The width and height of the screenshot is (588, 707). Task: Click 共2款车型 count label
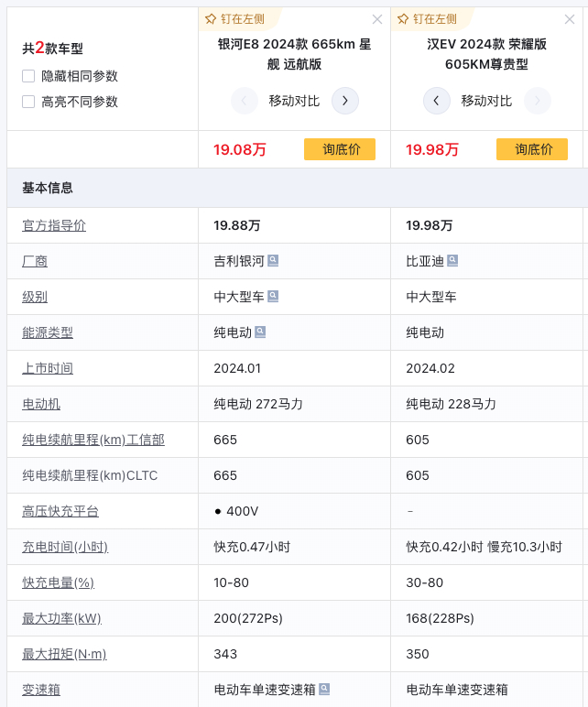pyautogui.click(x=52, y=48)
